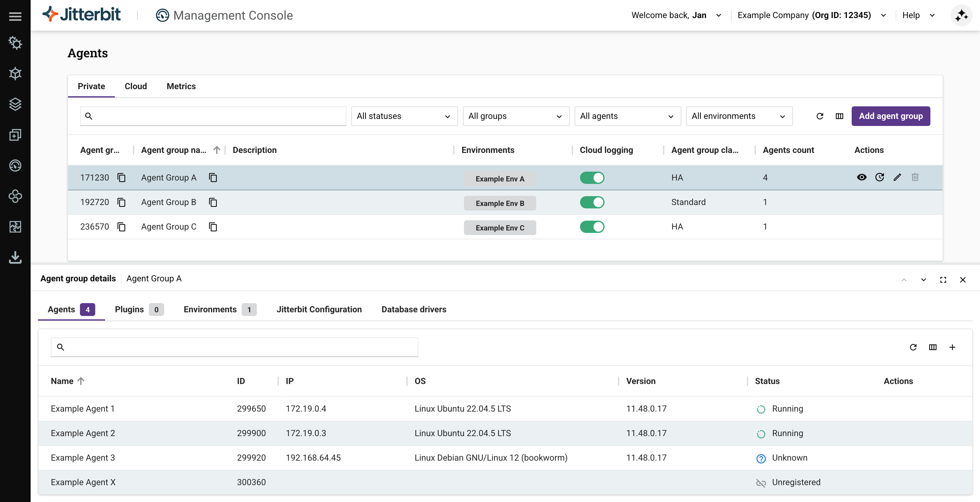Turn off cloud logging for Agent Group C
This screenshot has height=502, width=980.
pyautogui.click(x=592, y=227)
